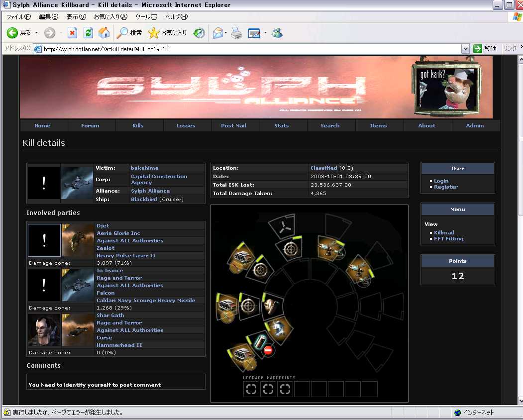Click the IE Back button

pos(19,33)
